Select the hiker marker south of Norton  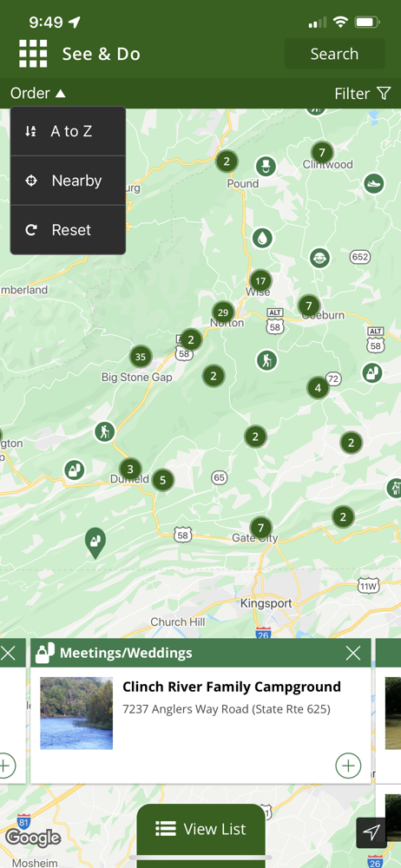tap(267, 360)
